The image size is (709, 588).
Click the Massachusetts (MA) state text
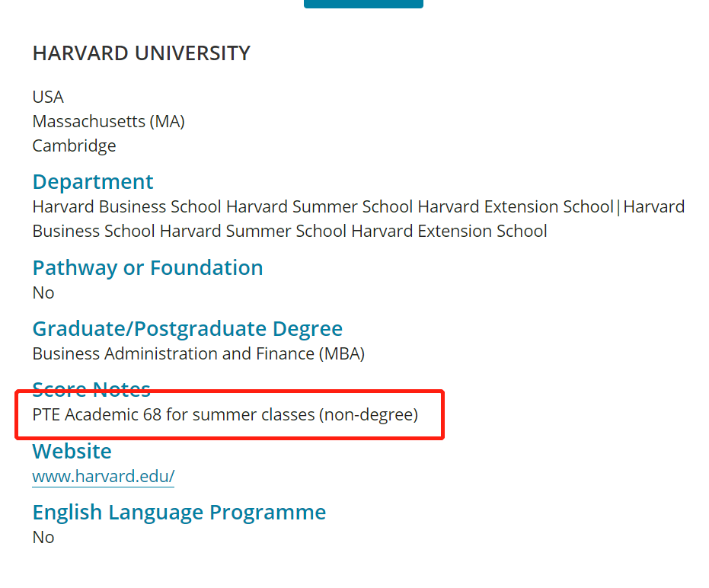pos(108,121)
